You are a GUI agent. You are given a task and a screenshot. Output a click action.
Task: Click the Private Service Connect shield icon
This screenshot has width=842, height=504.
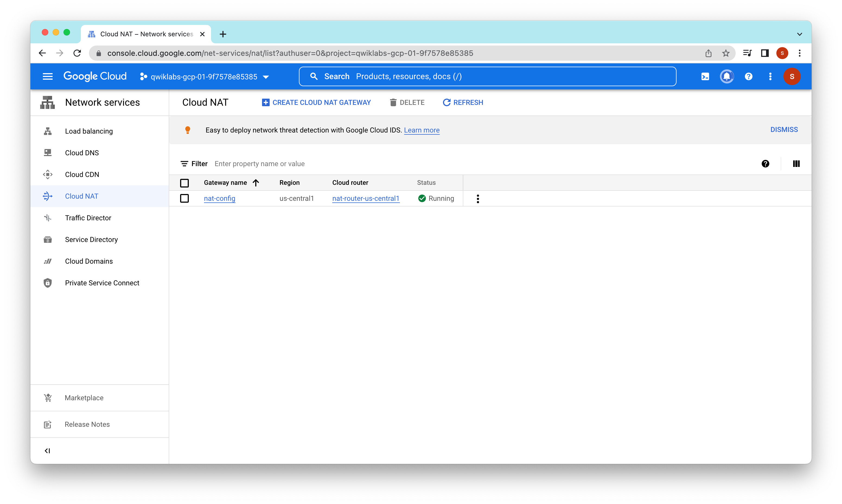48,283
